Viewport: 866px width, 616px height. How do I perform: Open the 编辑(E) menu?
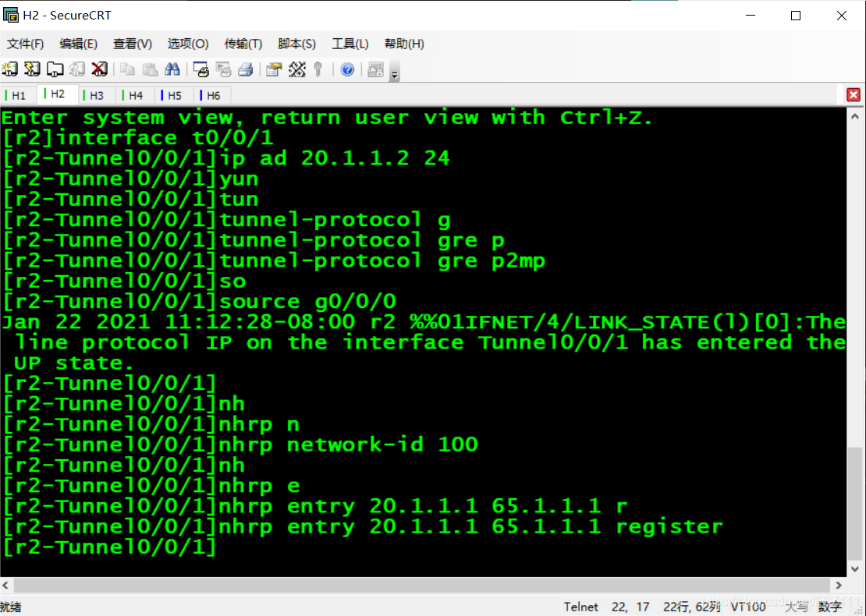pos(79,44)
